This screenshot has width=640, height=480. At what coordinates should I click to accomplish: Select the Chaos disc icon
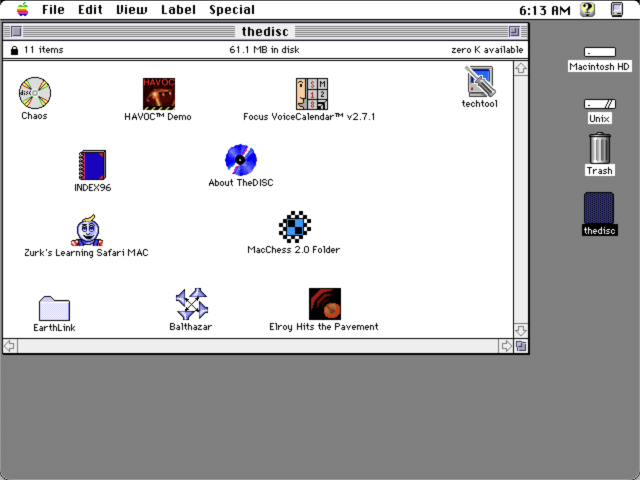35,93
